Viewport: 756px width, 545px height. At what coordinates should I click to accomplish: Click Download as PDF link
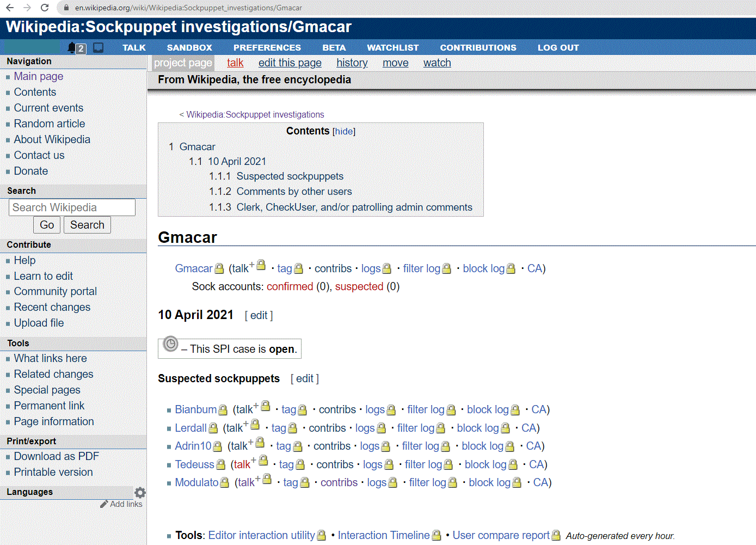[57, 456]
